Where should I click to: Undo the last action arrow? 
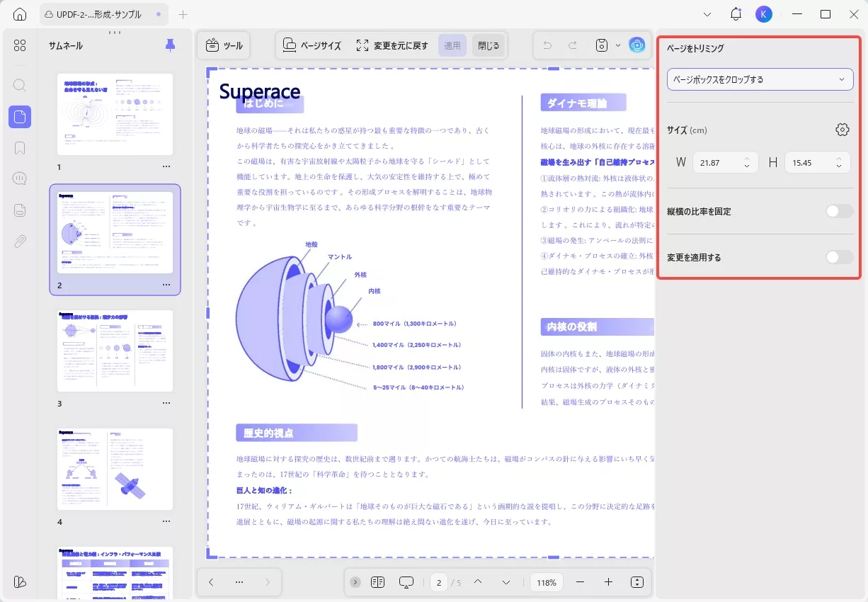(x=547, y=45)
